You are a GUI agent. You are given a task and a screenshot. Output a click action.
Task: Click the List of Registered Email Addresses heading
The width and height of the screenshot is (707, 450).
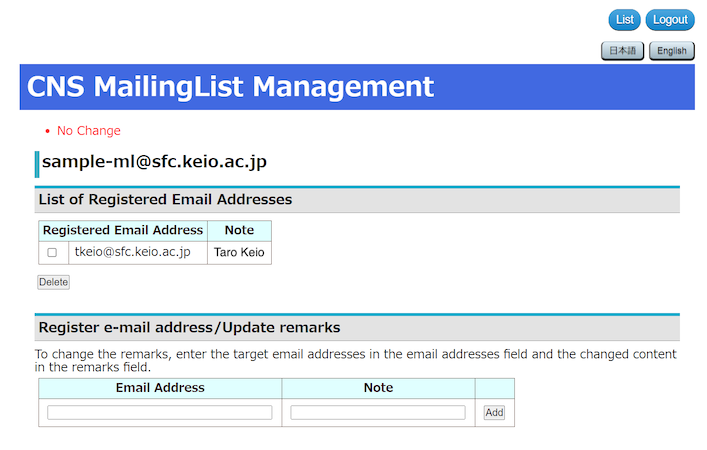tap(165, 200)
